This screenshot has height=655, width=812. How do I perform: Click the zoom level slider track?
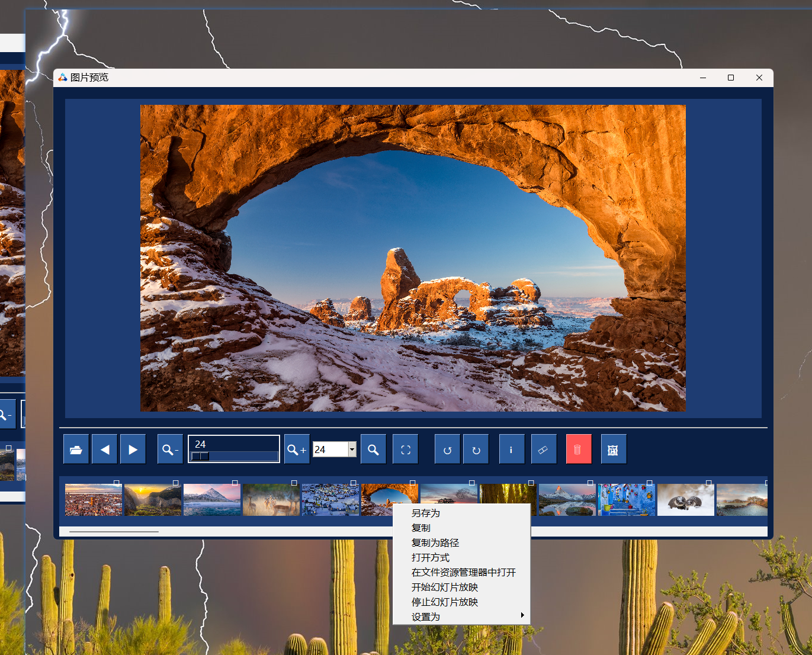coord(235,456)
